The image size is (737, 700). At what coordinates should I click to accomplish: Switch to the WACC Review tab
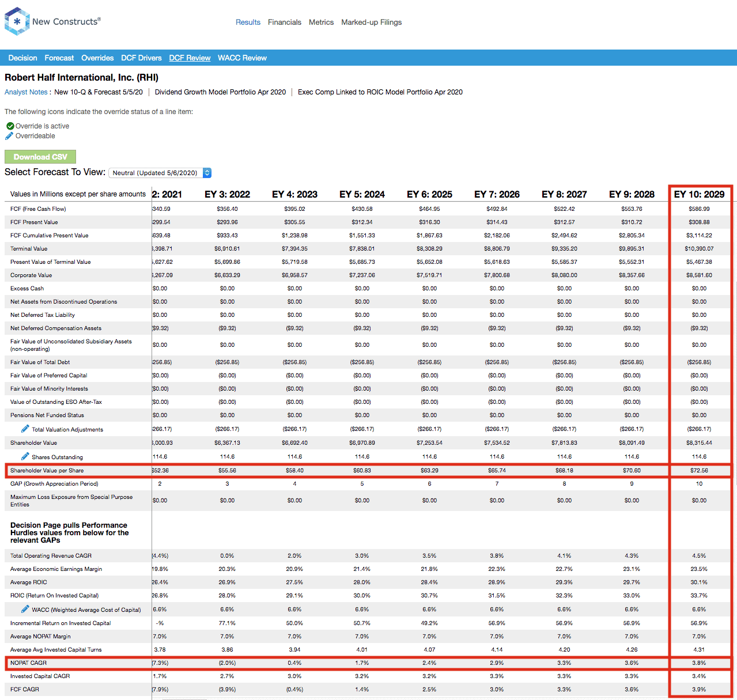point(242,58)
